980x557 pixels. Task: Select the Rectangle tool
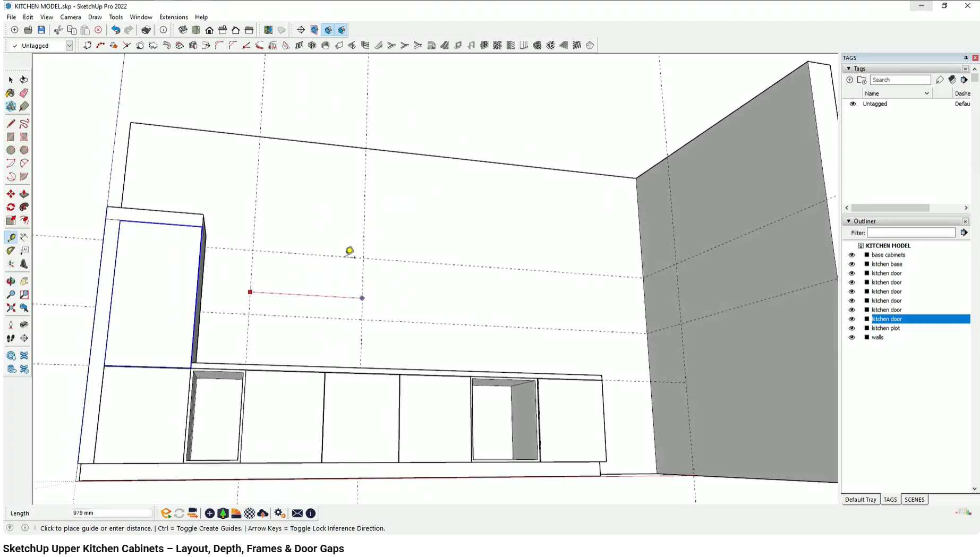tap(10, 136)
